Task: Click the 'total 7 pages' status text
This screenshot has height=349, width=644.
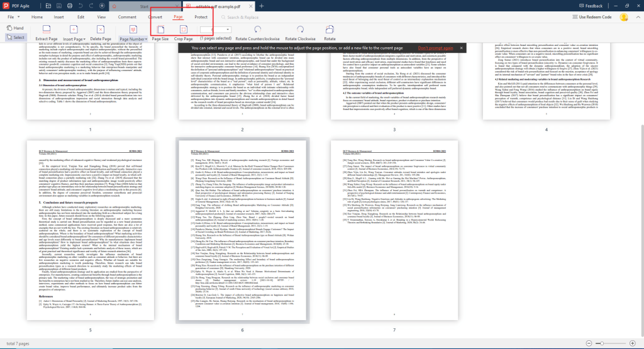Action: 18,344
